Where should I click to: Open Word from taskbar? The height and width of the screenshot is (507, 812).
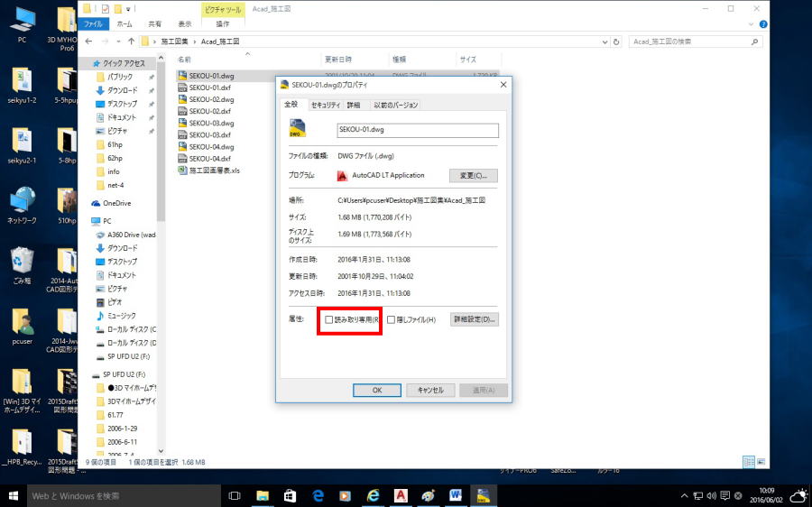(x=456, y=495)
